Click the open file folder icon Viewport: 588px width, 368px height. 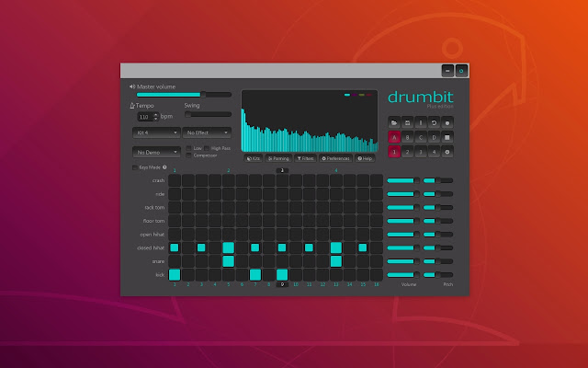click(394, 122)
